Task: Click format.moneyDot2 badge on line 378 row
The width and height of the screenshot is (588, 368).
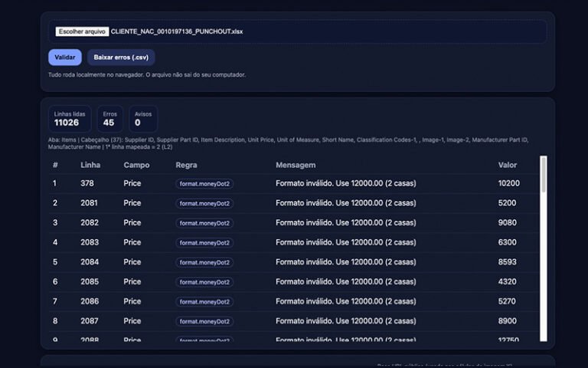Action: 204,184
